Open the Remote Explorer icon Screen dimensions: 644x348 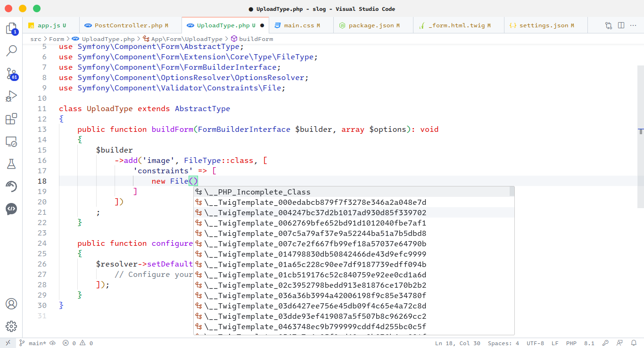click(x=11, y=141)
